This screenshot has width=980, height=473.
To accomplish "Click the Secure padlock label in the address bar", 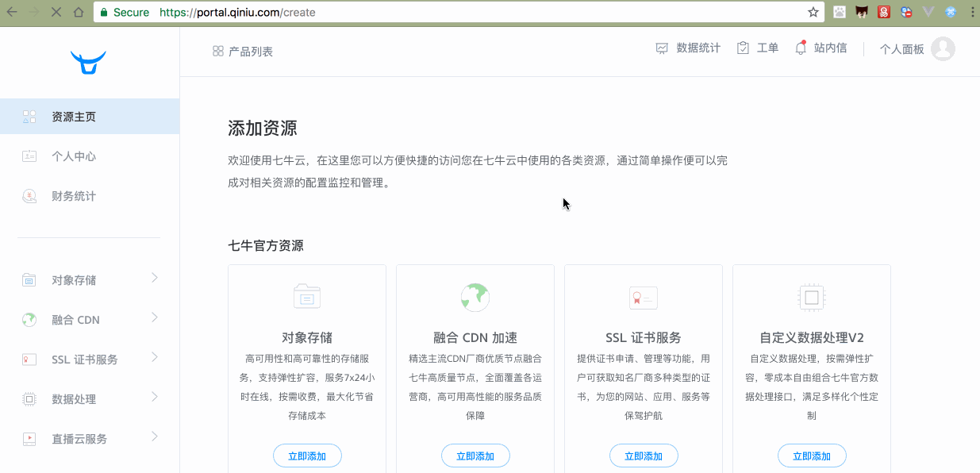I will click(x=125, y=12).
